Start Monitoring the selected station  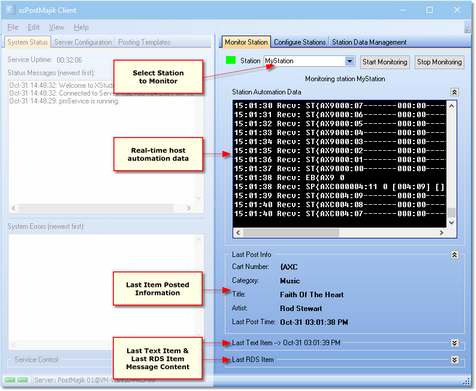point(385,62)
